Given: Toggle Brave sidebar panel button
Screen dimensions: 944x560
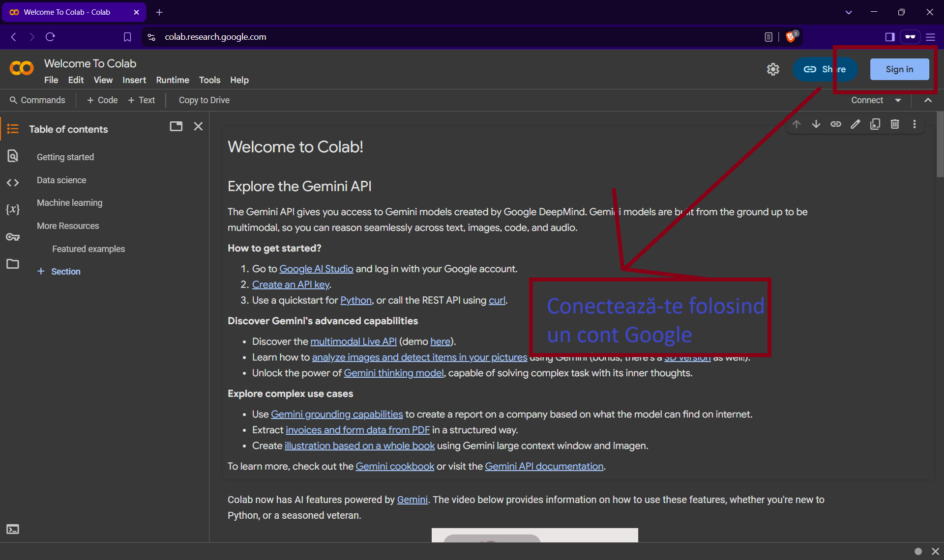Looking at the screenshot, I should 889,37.
